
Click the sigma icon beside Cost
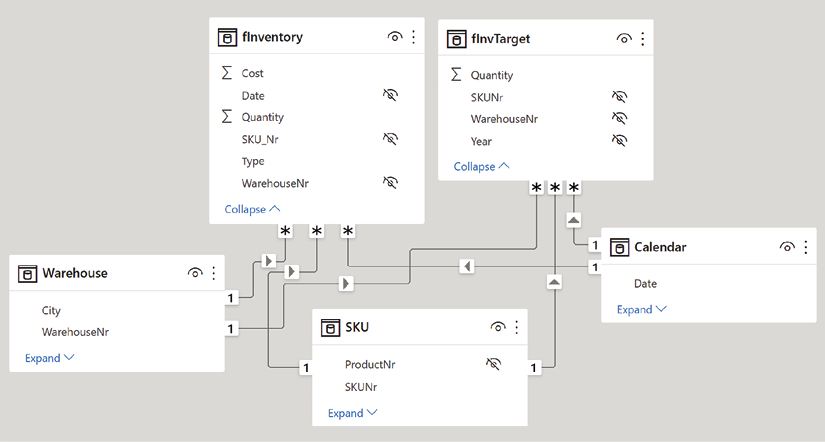click(227, 73)
